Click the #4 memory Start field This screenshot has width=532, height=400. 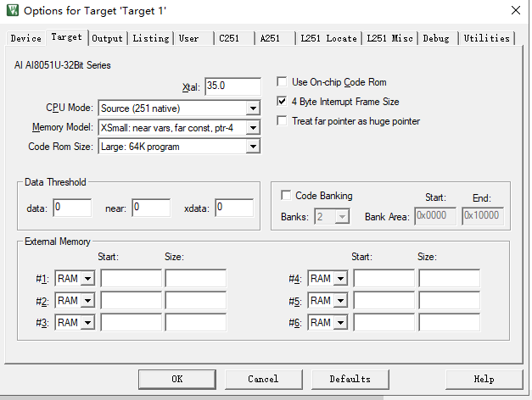click(384, 278)
